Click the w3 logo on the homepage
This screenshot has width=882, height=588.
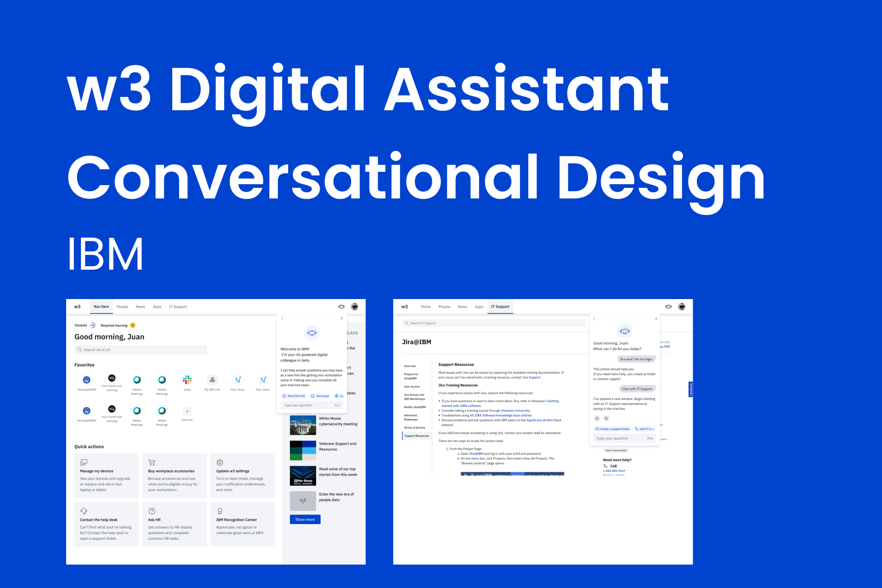(77, 306)
